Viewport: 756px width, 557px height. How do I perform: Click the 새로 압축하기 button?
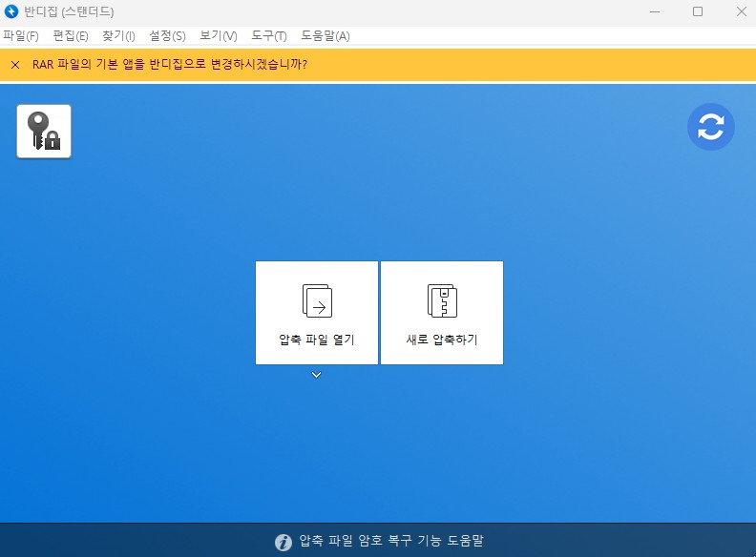(x=442, y=313)
